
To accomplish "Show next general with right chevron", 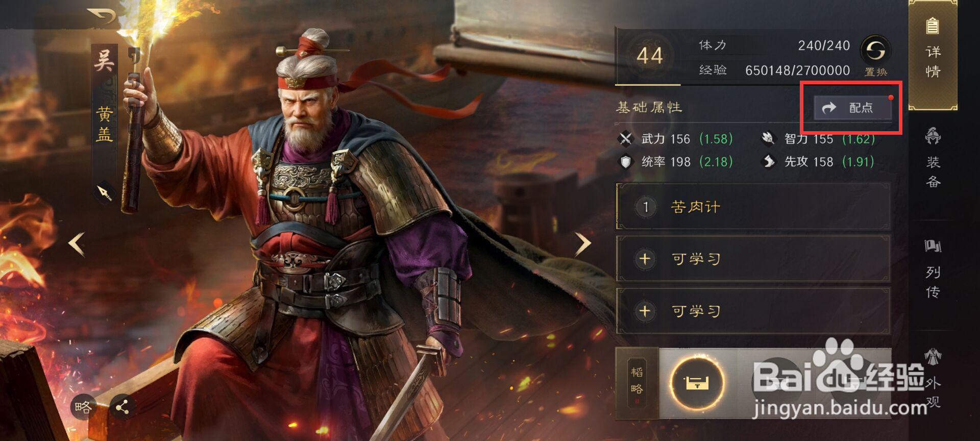I will (582, 244).
